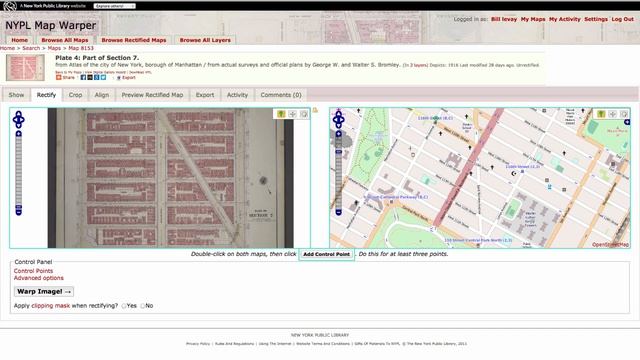This screenshot has width=640, height=360.
Task: Click Search in the breadcrumb
Action: 31,48
